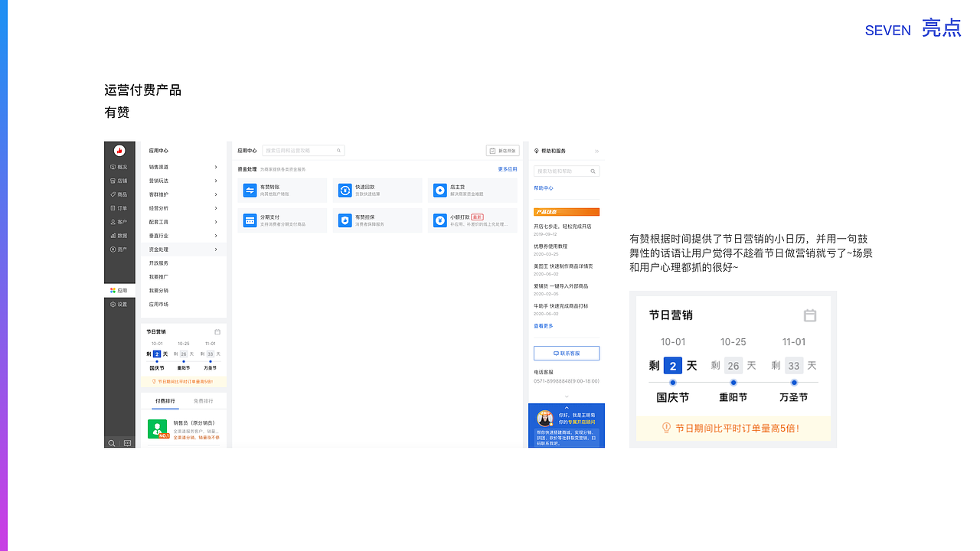Collapse the advisor chat card up-arrow
Image resolution: width=980 pixels, height=551 pixels.
click(x=567, y=407)
